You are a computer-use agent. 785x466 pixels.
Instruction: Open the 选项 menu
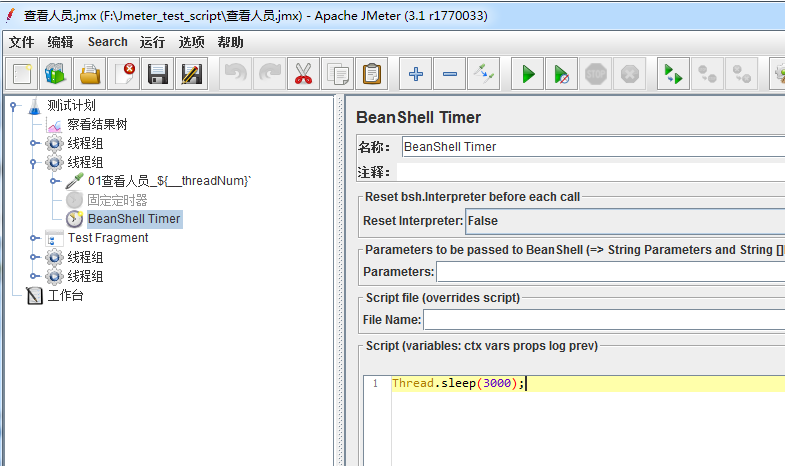[191, 42]
